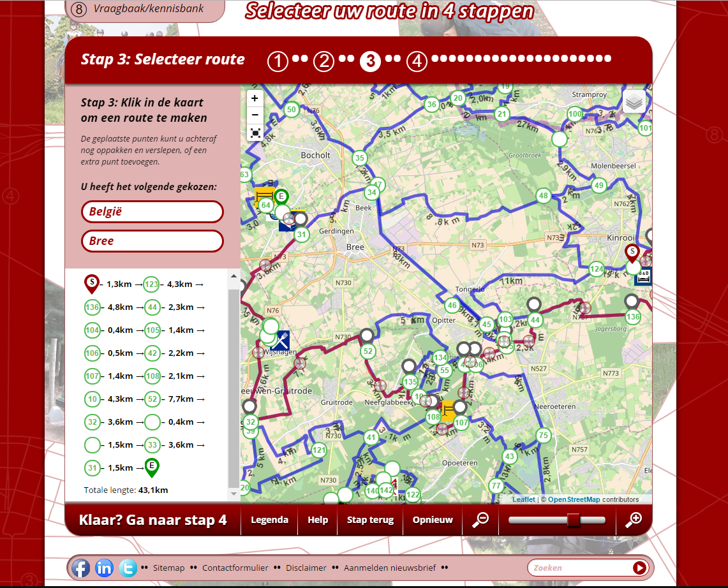
Task: Go to step 1 circle
Action: [278, 61]
